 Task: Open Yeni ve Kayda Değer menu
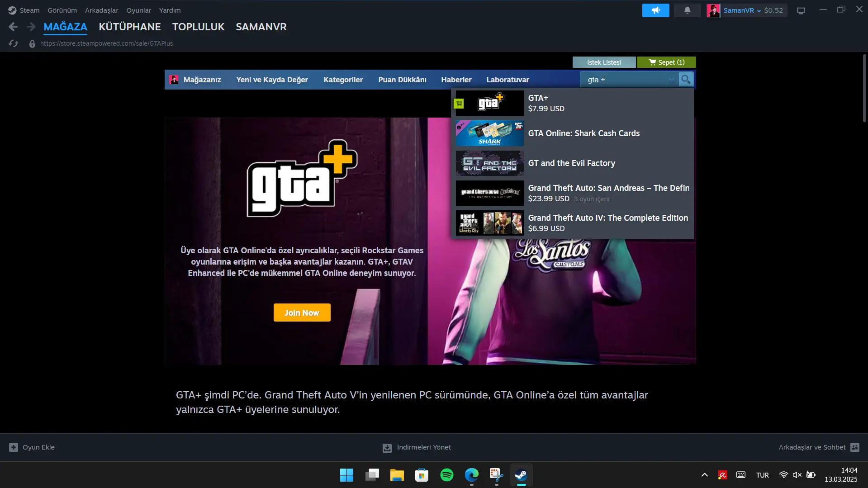[272, 80]
